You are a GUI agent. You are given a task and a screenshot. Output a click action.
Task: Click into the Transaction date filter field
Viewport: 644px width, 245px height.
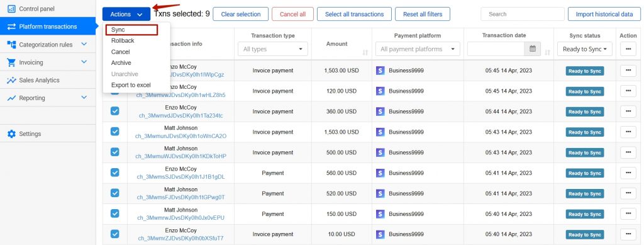click(496, 49)
